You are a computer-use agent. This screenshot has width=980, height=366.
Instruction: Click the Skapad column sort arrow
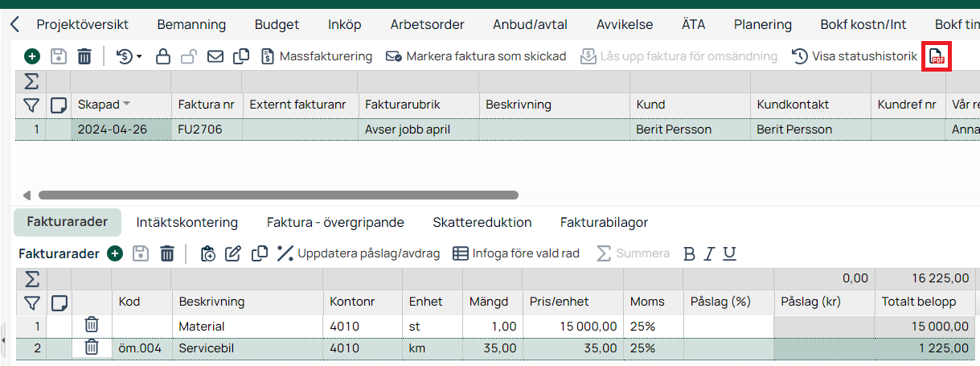click(x=127, y=105)
